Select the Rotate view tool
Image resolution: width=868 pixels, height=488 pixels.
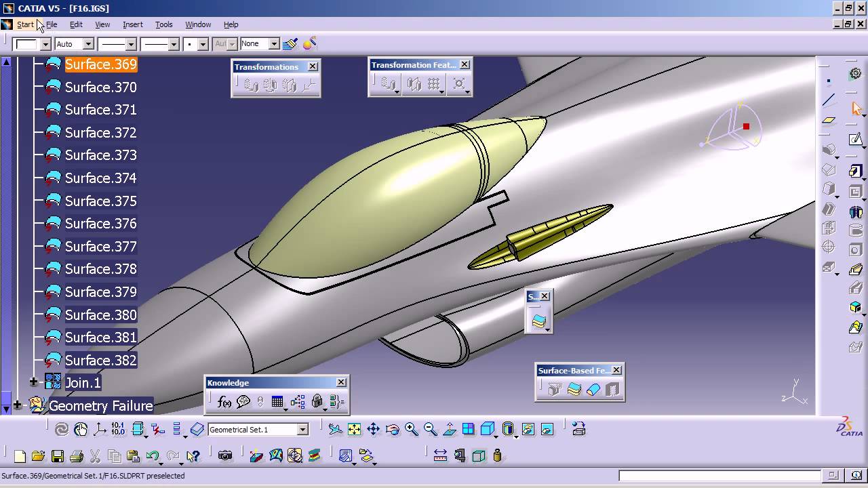point(392,429)
